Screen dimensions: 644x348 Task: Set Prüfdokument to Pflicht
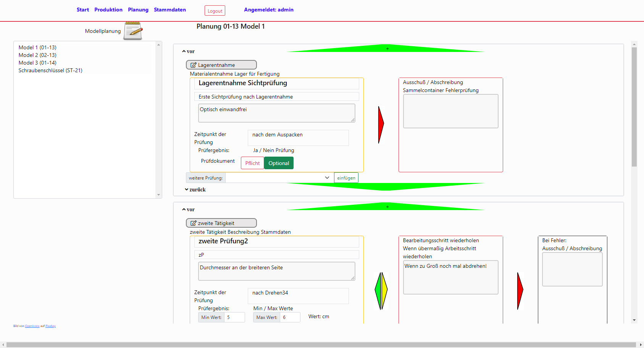coord(252,163)
